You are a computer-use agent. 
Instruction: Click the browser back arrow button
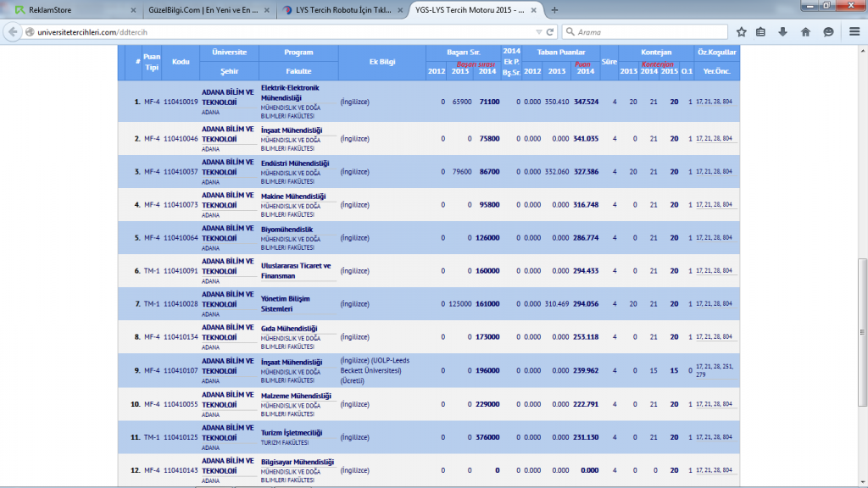(13, 32)
